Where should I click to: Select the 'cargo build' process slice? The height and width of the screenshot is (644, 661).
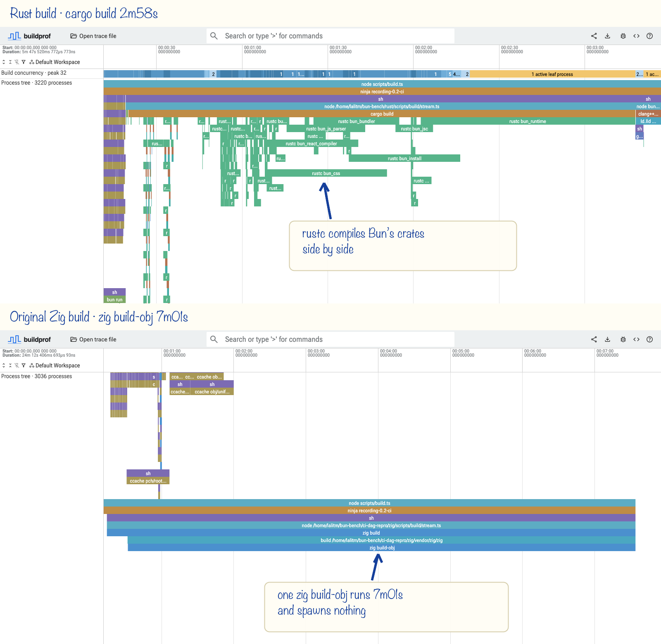tap(382, 114)
